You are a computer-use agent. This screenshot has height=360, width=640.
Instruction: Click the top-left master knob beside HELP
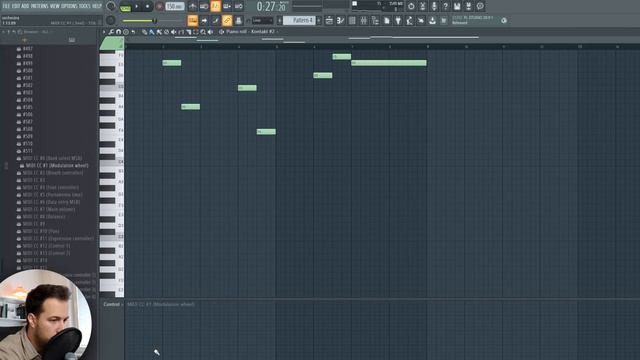pyautogui.click(x=111, y=7)
